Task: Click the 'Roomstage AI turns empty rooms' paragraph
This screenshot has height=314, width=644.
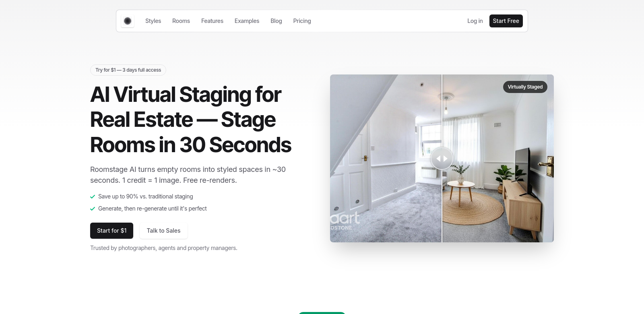Action: pos(188,175)
